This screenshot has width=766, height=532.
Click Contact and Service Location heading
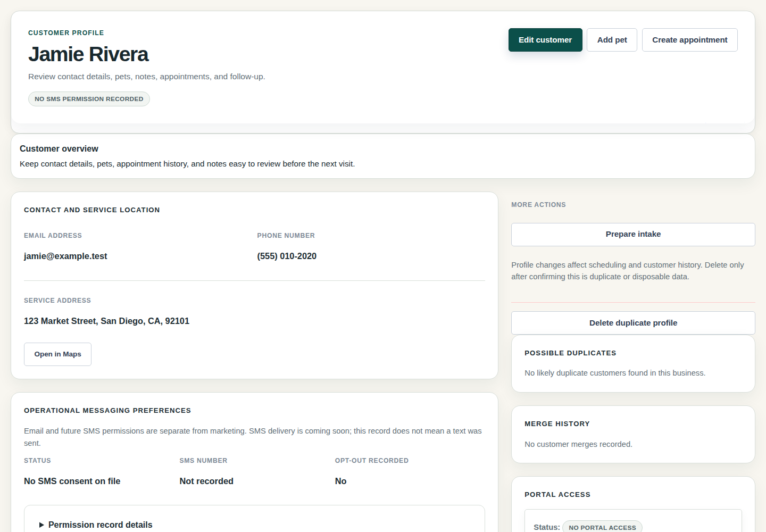92,210
